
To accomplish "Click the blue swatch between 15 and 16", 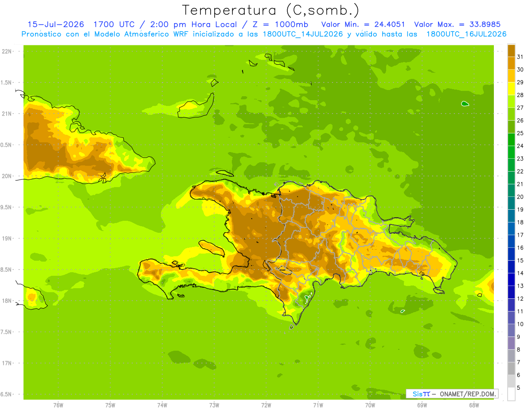I will 511,254.
